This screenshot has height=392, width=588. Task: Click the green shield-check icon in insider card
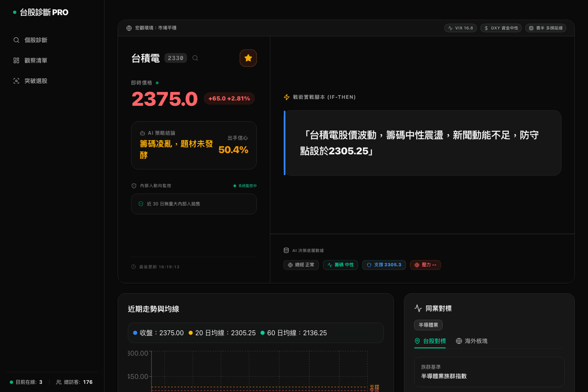(x=141, y=204)
